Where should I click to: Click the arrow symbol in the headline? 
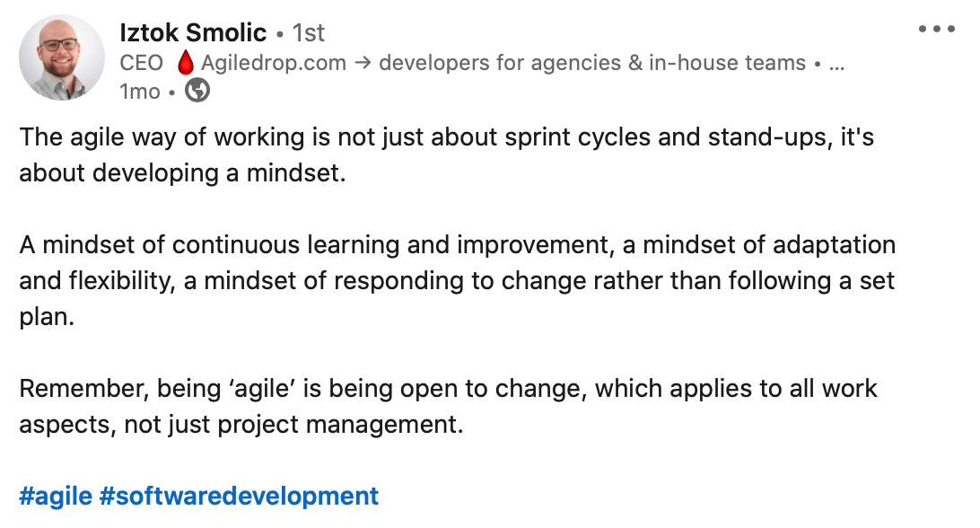[363, 63]
